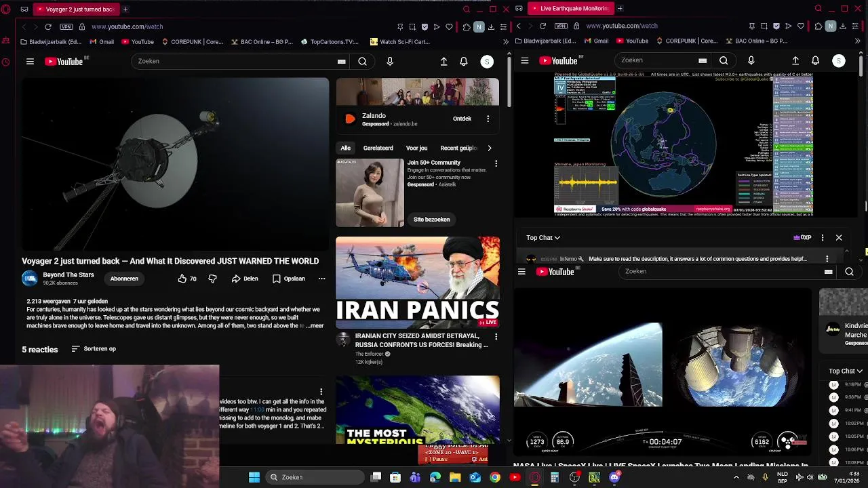Switch to the Live Earthquake Monitoring tab

pos(570,9)
